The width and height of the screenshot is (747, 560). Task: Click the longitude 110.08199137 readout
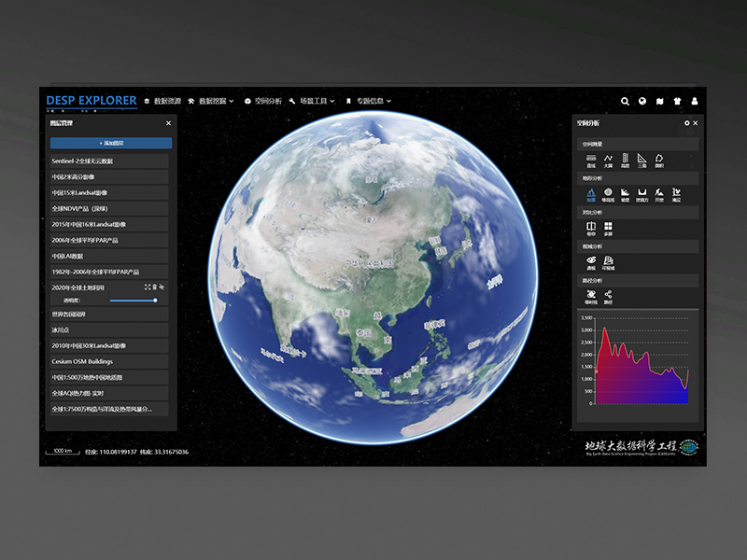tap(111, 452)
